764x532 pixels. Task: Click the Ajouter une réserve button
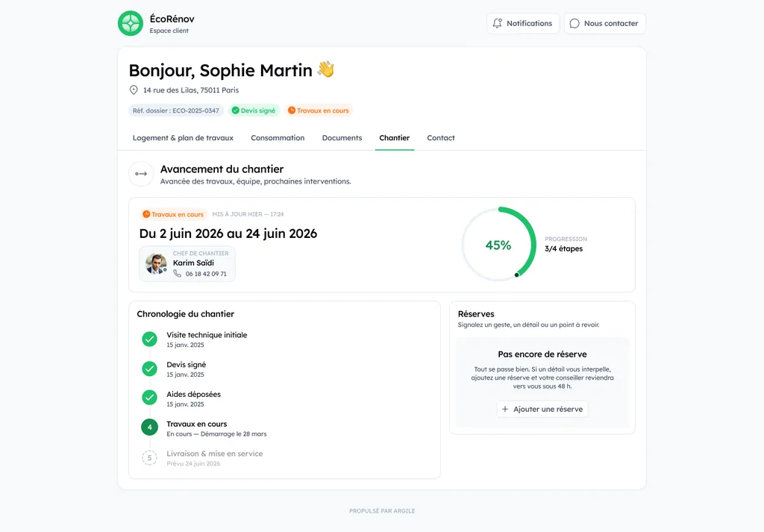point(542,409)
